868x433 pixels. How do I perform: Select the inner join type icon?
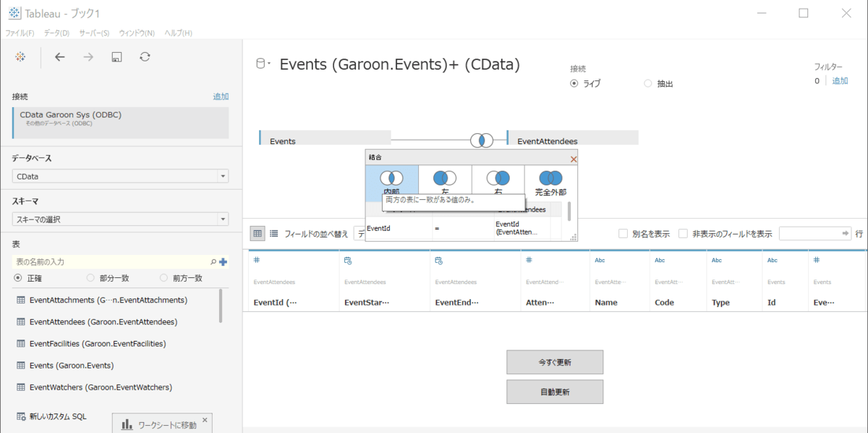point(391,178)
